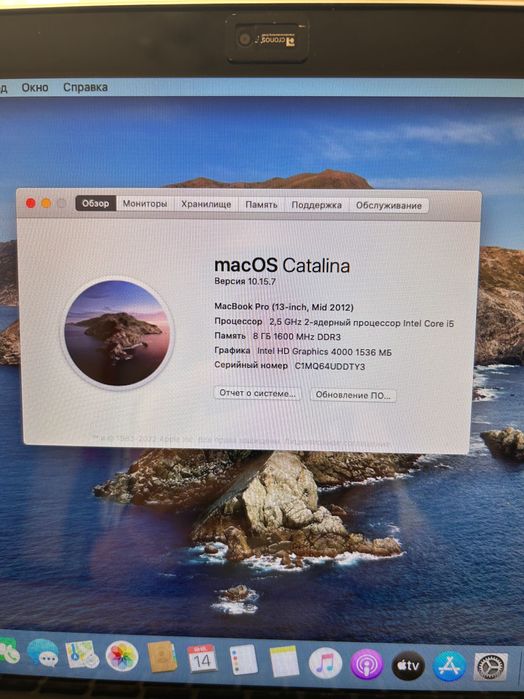
Task: Click MacBook Pro (13-inch, Mid 2012) text
Action: tap(284, 307)
